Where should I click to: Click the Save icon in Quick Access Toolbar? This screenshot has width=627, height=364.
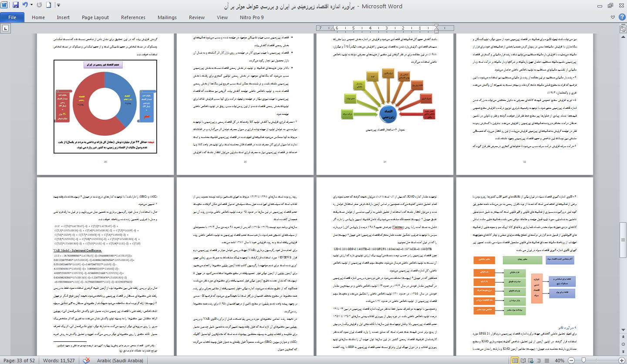click(x=16, y=6)
